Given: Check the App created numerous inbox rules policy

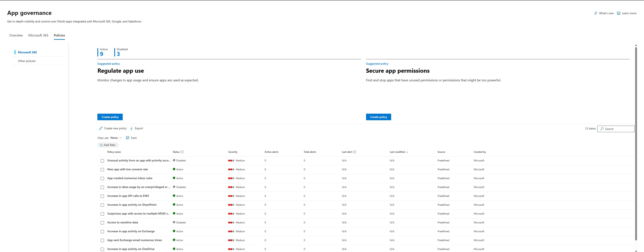Looking at the screenshot, I should pyautogui.click(x=102, y=178).
